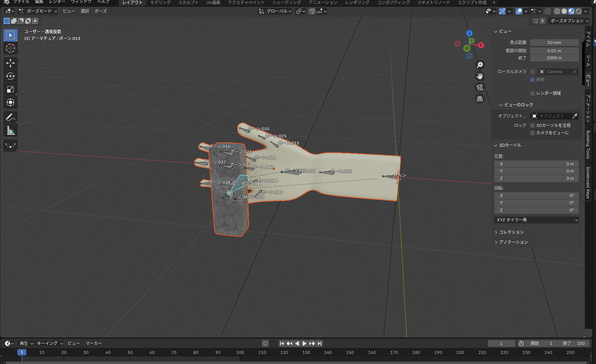Screen dimensions: 596x364
Task: Open the マーカー timeline menu
Action: pyautogui.click(x=94, y=343)
